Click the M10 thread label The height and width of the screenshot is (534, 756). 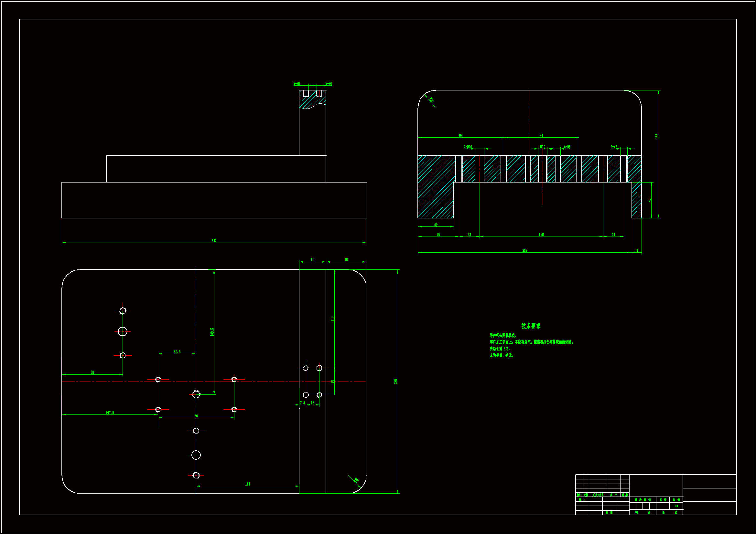[x=543, y=147]
